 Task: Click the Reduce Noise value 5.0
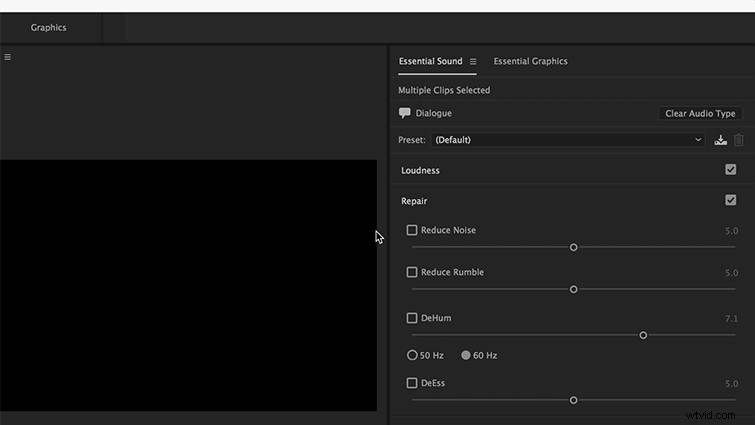point(731,231)
